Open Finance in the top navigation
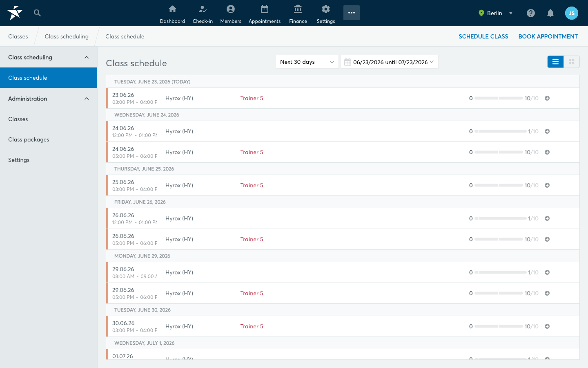The image size is (588, 368). click(x=298, y=13)
